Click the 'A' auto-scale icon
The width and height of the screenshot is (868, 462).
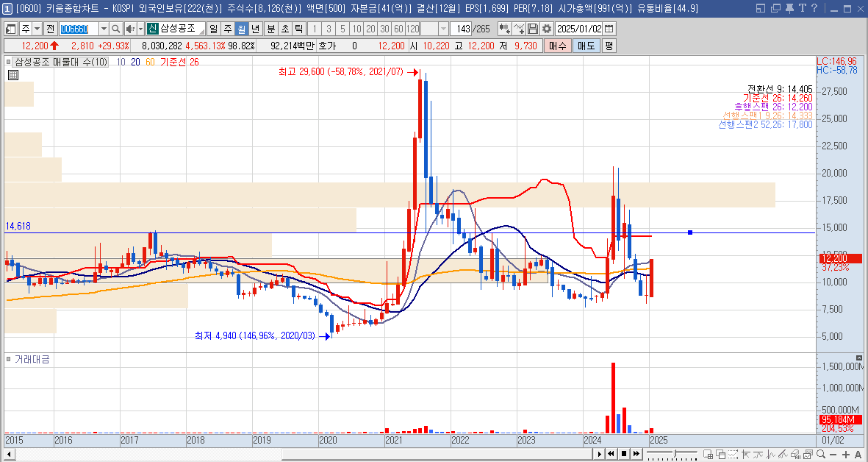coord(858,454)
